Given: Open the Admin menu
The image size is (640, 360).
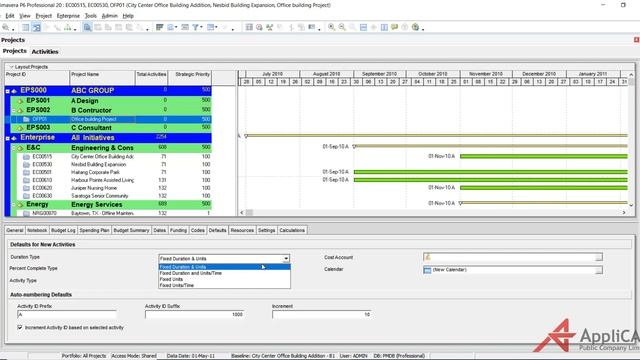Looking at the screenshot, I should click(109, 16).
